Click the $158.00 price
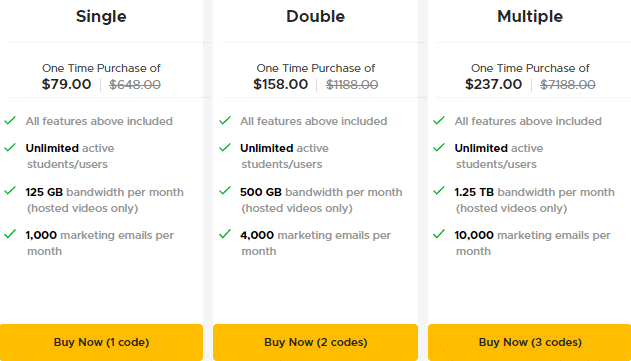This screenshot has height=361, width=631. [x=280, y=85]
